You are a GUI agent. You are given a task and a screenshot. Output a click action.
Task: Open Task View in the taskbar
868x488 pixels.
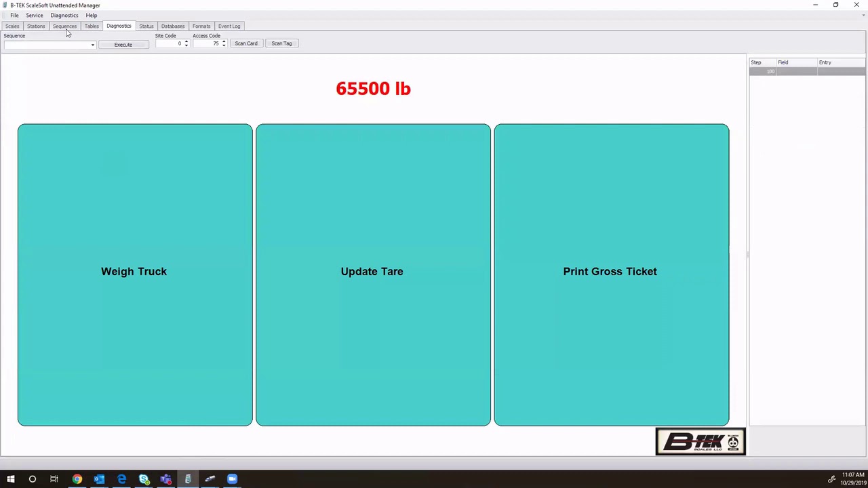tap(54, 479)
